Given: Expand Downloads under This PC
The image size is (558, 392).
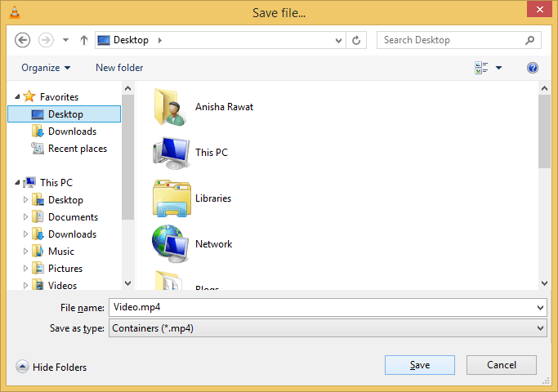Looking at the screenshot, I should (x=25, y=234).
